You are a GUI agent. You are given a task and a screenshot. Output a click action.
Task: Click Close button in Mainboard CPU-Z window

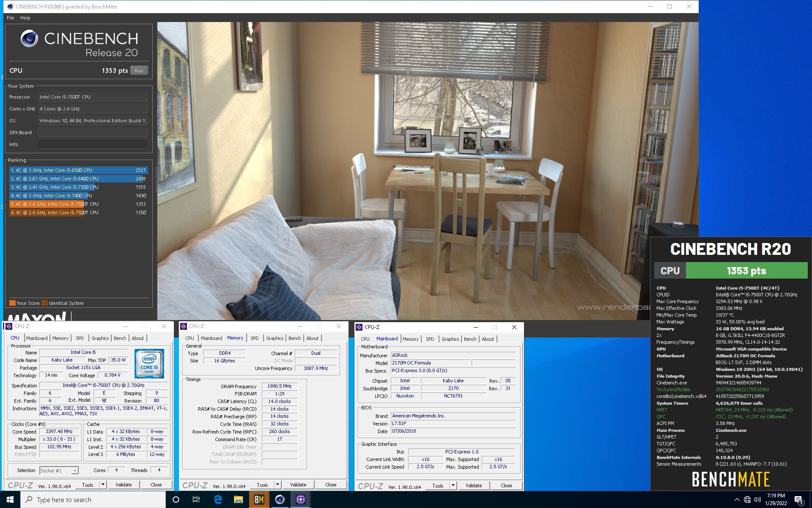click(x=506, y=486)
